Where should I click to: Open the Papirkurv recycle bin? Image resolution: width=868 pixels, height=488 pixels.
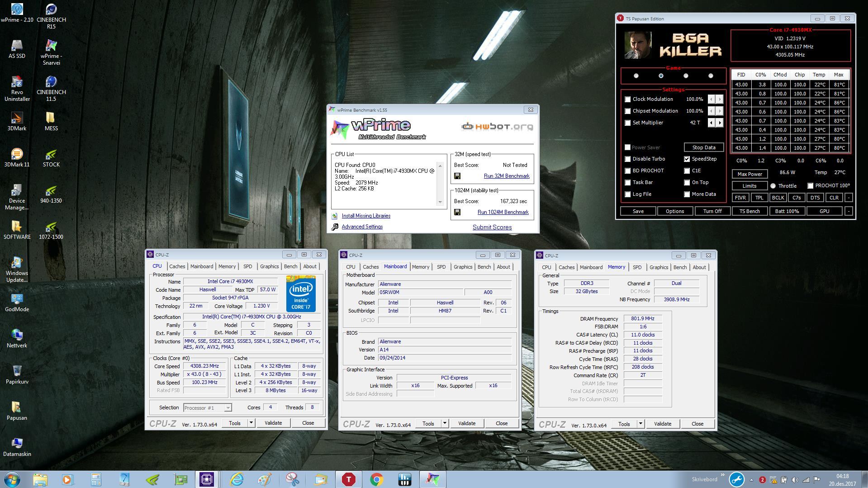[17, 375]
